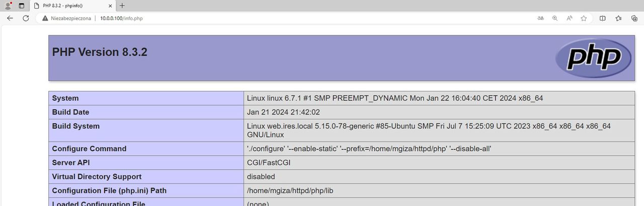Toggle split screen view
The width and height of the screenshot is (644, 206).
coord(603,18)
